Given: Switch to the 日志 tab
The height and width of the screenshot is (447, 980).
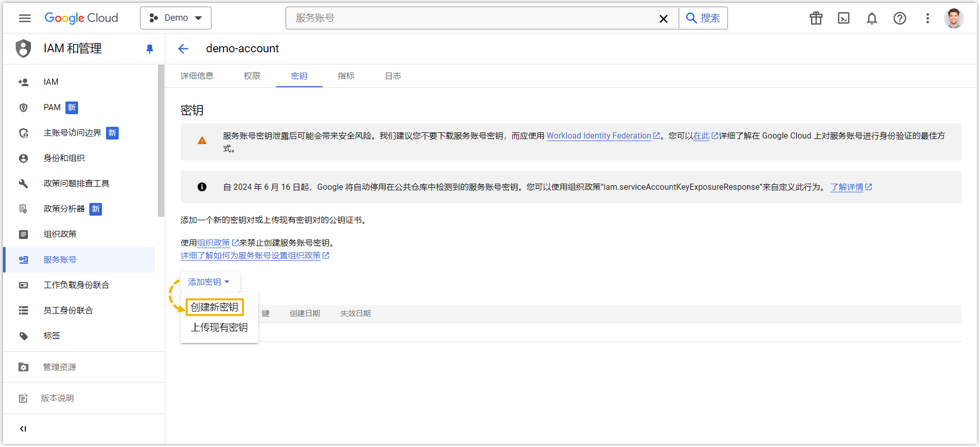Looking at the screenshot, I should coord(393,76).
